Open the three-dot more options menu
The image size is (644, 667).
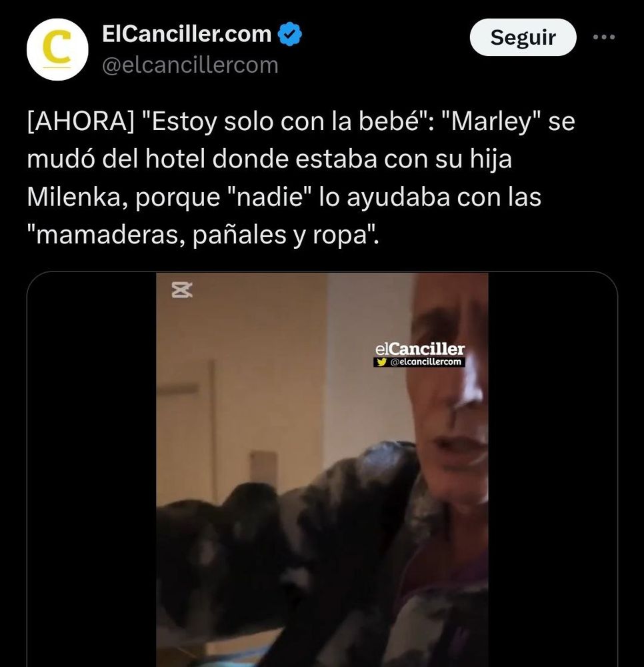pos(604,37)
